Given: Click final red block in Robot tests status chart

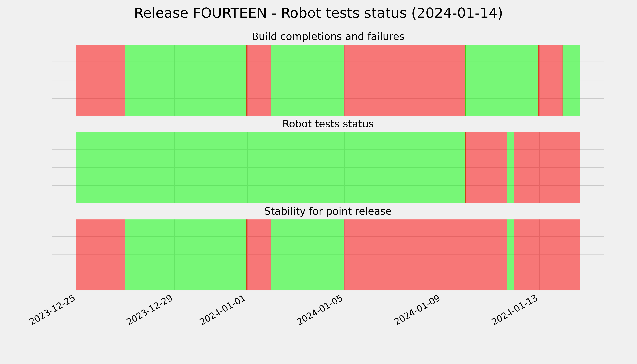Looking at the screenshot, I should (547, 167).
